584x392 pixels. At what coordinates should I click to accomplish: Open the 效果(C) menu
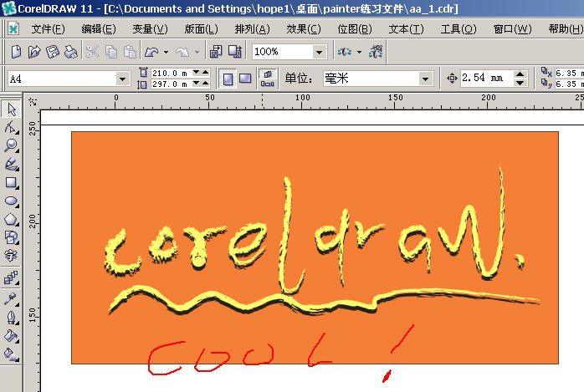[x=304, y=29]
